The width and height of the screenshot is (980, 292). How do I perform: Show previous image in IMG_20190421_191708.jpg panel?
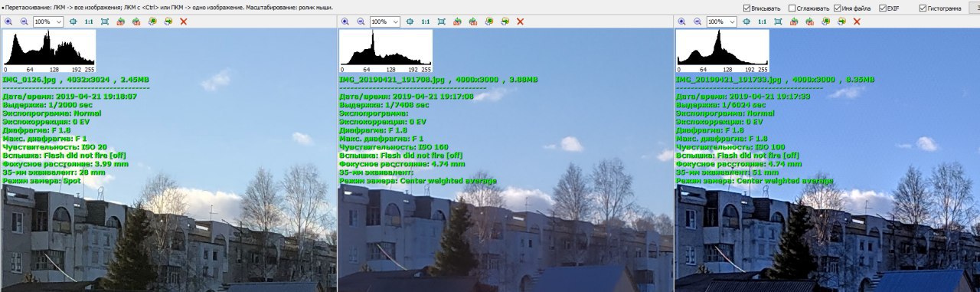488,21
